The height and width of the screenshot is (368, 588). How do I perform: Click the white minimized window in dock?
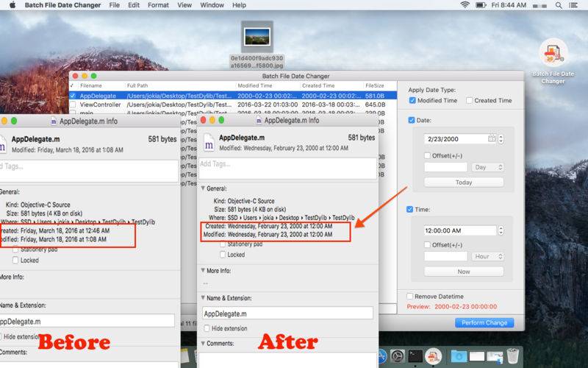click(476, 355)
